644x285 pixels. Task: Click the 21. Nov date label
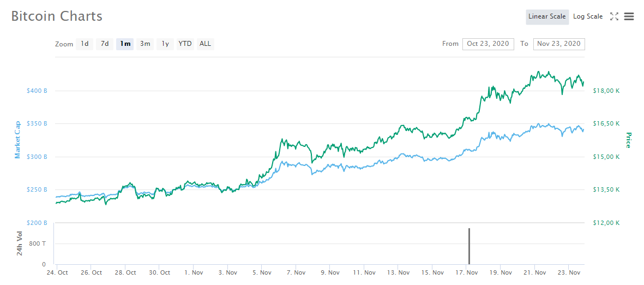[x=534, y=272]
